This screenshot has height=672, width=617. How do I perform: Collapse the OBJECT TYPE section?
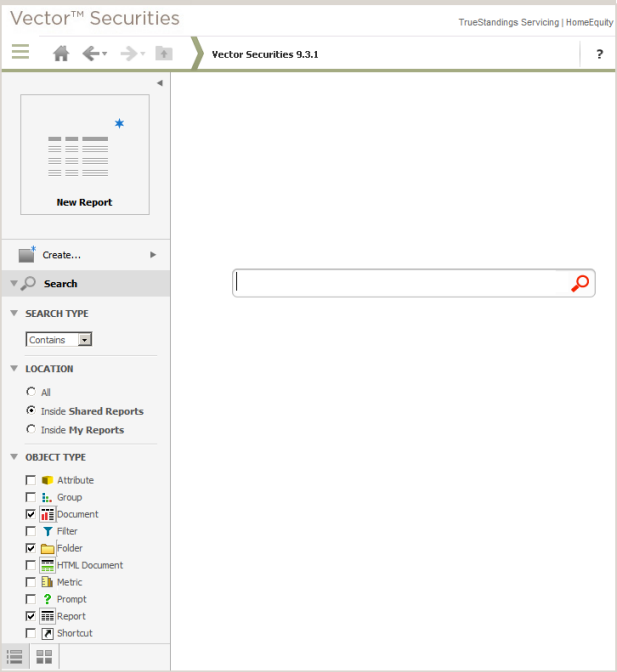[14, 457]
